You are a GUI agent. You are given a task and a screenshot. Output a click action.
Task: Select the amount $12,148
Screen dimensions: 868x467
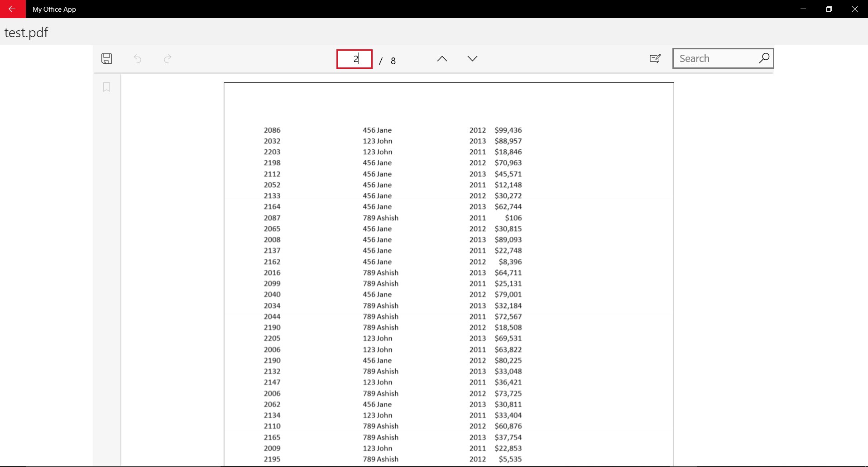[508, 185]
